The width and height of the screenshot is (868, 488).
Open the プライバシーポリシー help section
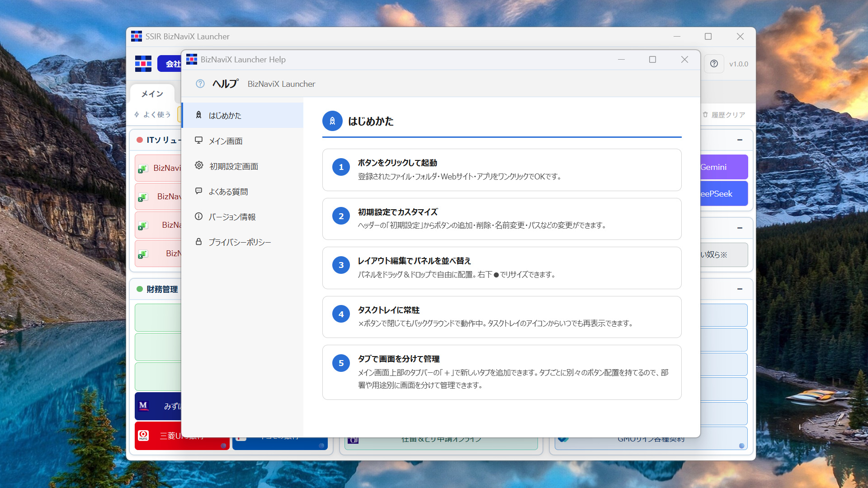click(x=242, y=242)
